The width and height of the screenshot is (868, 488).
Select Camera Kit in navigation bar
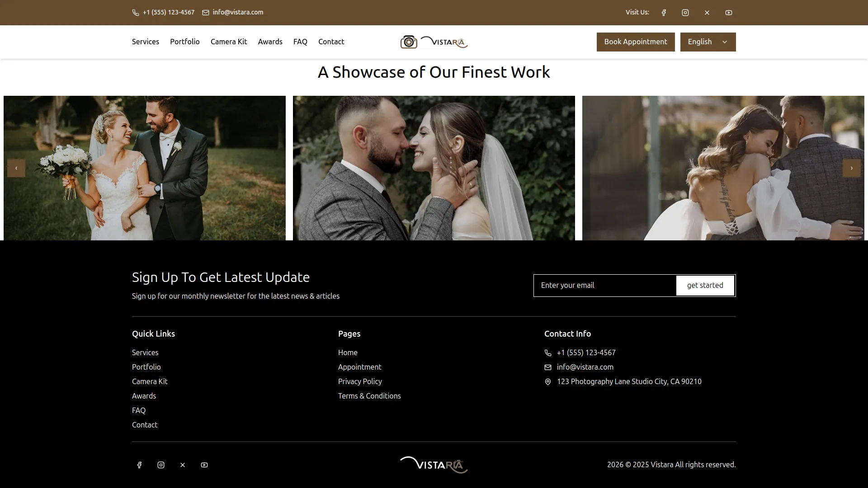tap(228, 42)
